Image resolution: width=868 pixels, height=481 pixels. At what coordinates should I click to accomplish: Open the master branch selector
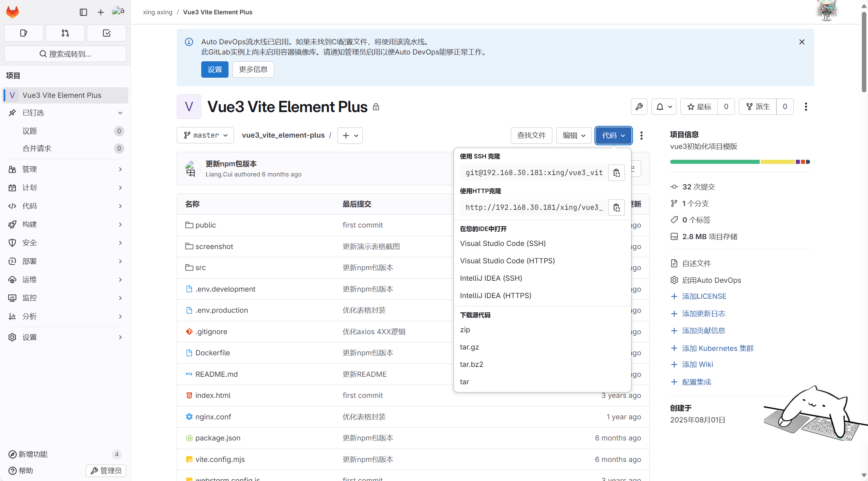point(205,135)
